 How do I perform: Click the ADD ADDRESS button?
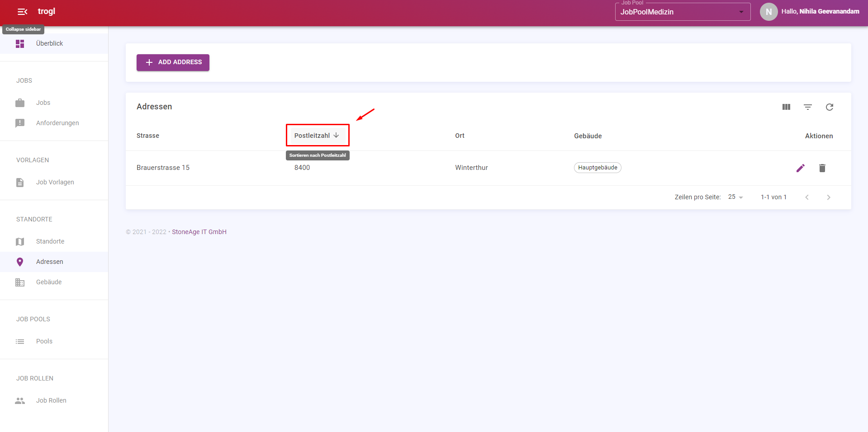173,62
